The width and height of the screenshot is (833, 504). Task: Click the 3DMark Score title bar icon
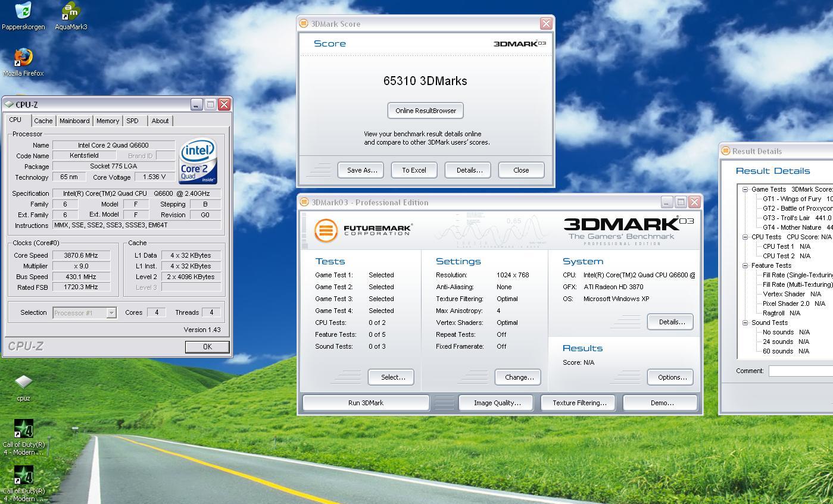point(304,24)
